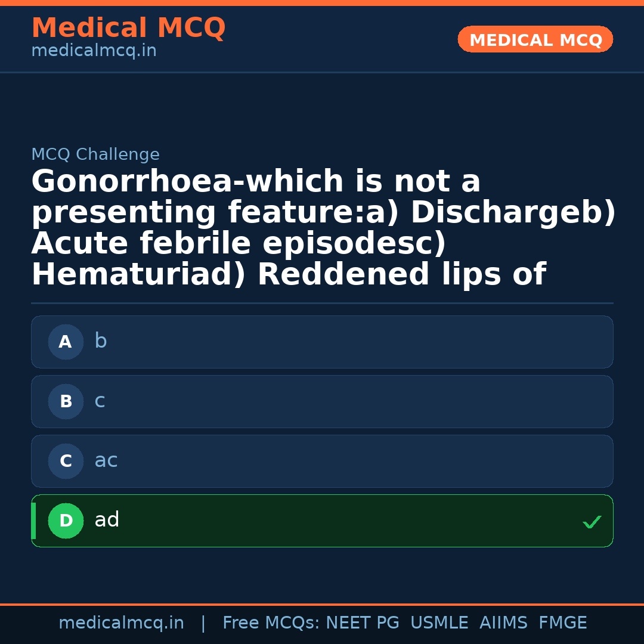Select the highlighted answer 'ad'
The width and height of the screenshot is (644, 644).
(x=322, y=521)
